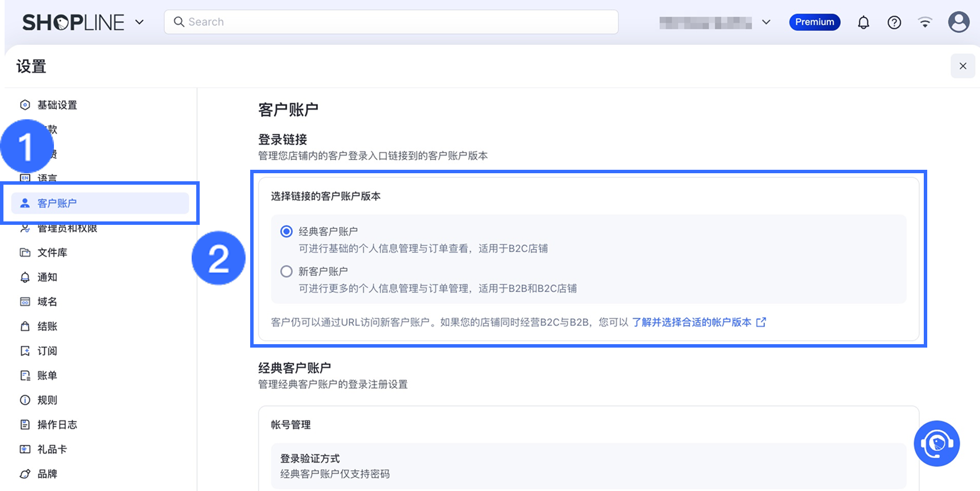Open the help question mark icon
Image resolution: width=980 pixels, height=491 pixels.
click(894, 22)
